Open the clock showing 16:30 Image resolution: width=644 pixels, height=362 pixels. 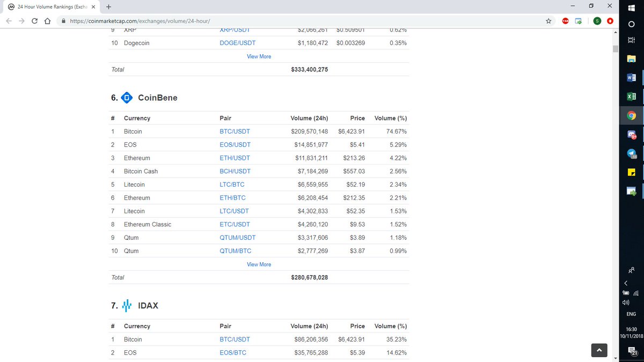point(631,333)
